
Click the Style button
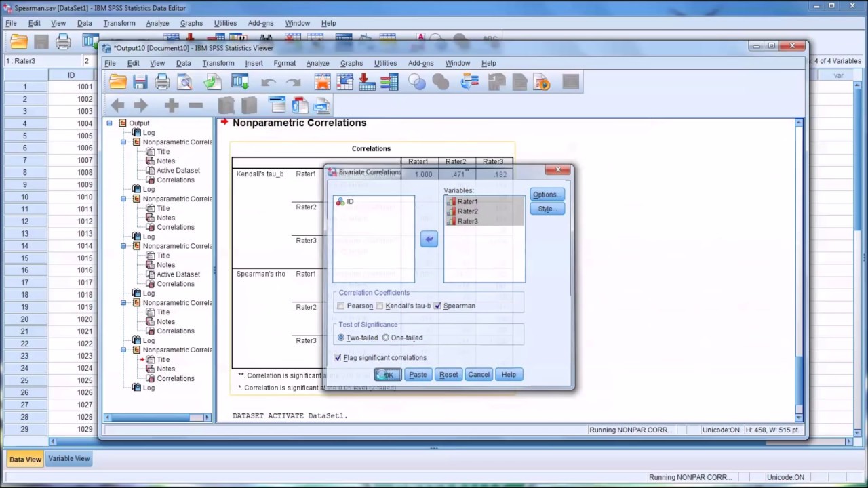coord(547,209)
